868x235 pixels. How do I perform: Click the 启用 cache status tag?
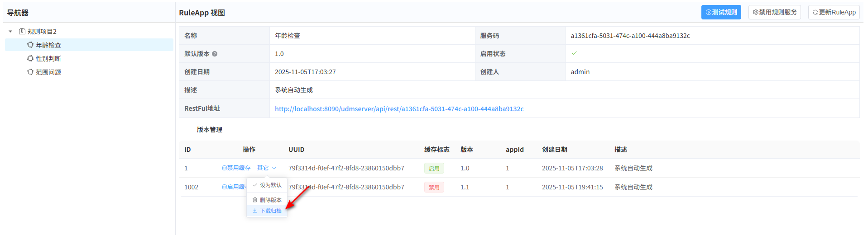pyautogui.click(x=434, y=168)
